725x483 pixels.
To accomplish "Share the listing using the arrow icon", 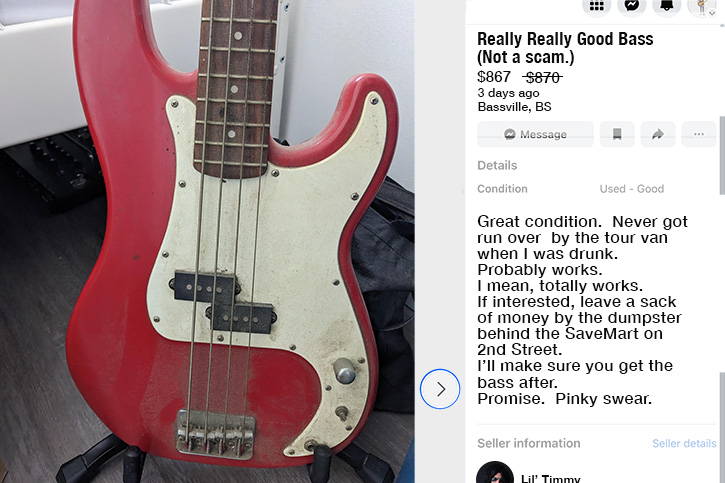I will (x=658, y=134).
